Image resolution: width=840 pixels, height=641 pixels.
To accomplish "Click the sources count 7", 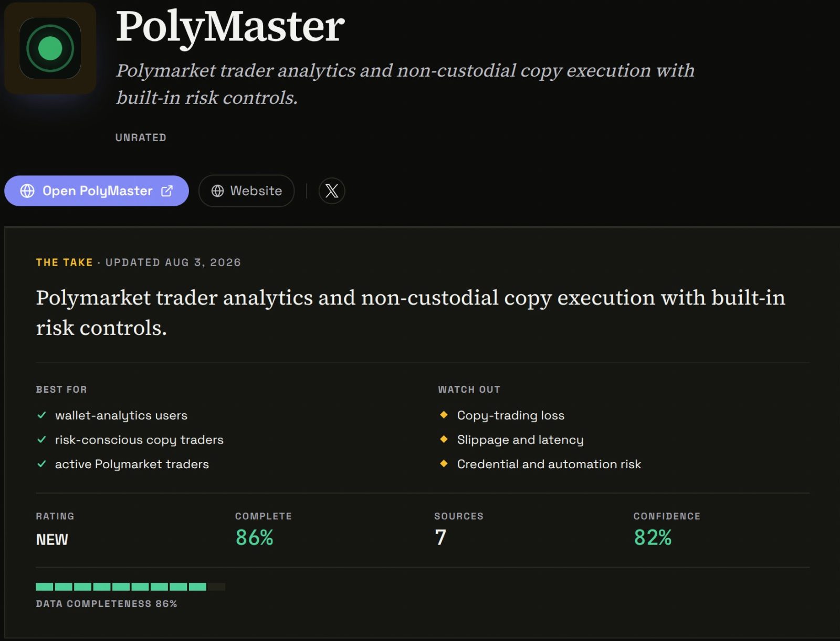I will pos(440,538).
